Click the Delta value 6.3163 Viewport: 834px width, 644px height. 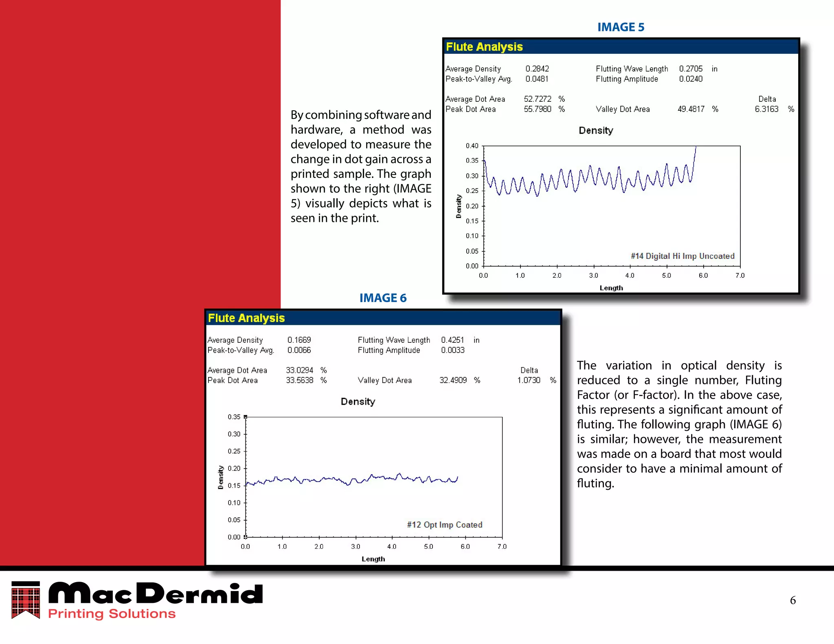tap(766, 109)
